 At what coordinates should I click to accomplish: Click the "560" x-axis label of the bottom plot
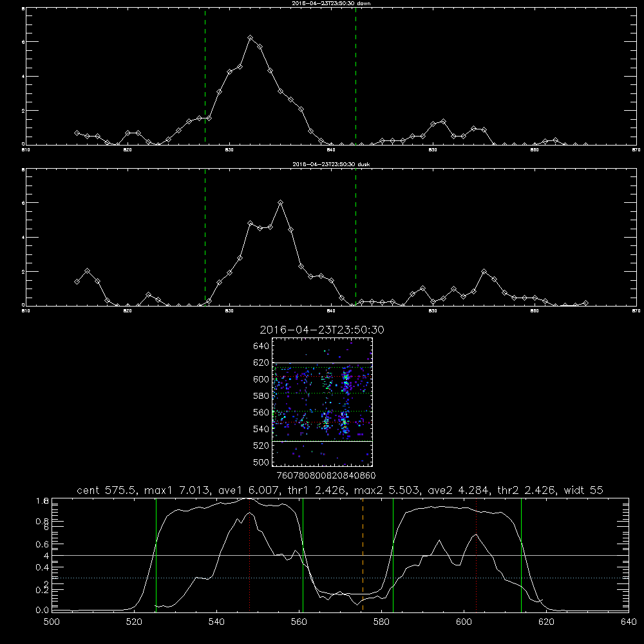point(299,622)
